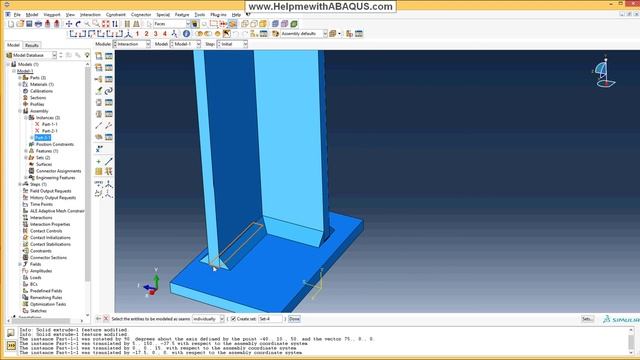Select Loads in model tree
640x360 pixels.
[35, 278]
